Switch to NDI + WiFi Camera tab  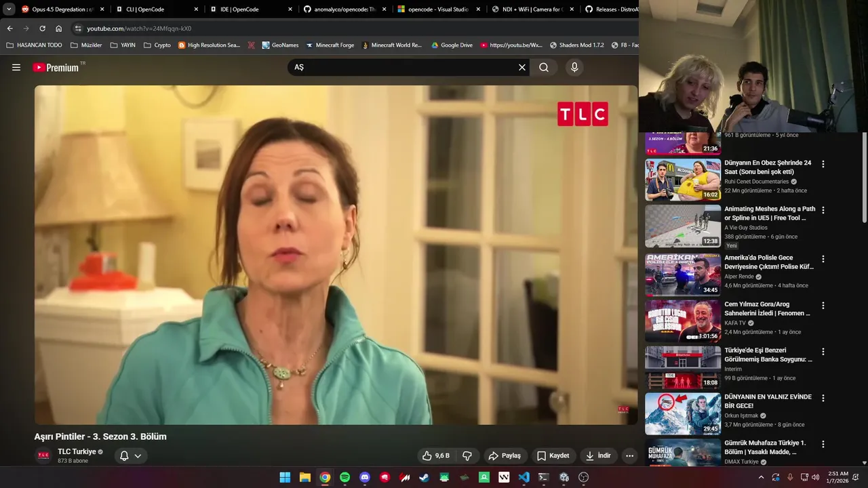click(x=532, y=9)
